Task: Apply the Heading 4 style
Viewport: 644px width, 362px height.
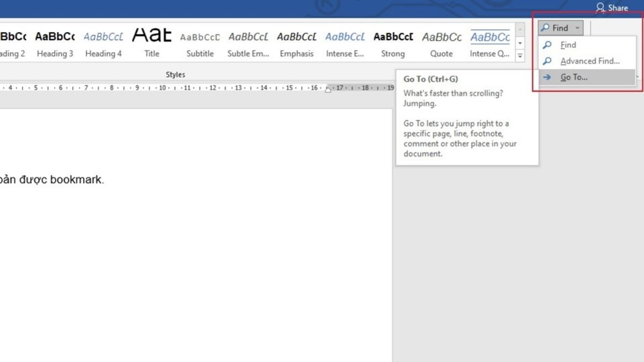Action: [x=103, y=44]
